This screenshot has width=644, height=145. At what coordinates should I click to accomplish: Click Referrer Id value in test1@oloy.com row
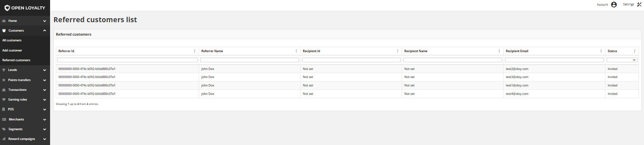(87, 85)
